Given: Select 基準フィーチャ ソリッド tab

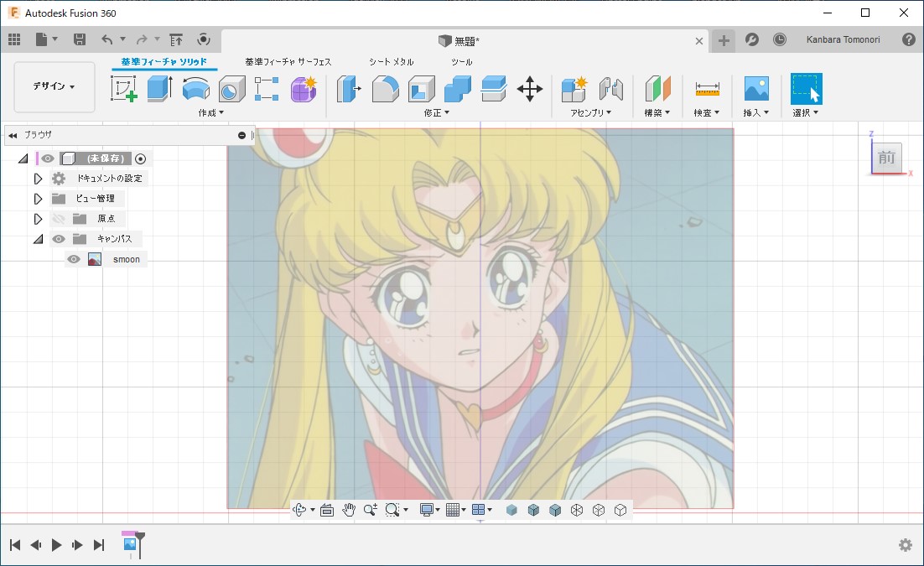Looking at the screenshot, I should 164,62.
